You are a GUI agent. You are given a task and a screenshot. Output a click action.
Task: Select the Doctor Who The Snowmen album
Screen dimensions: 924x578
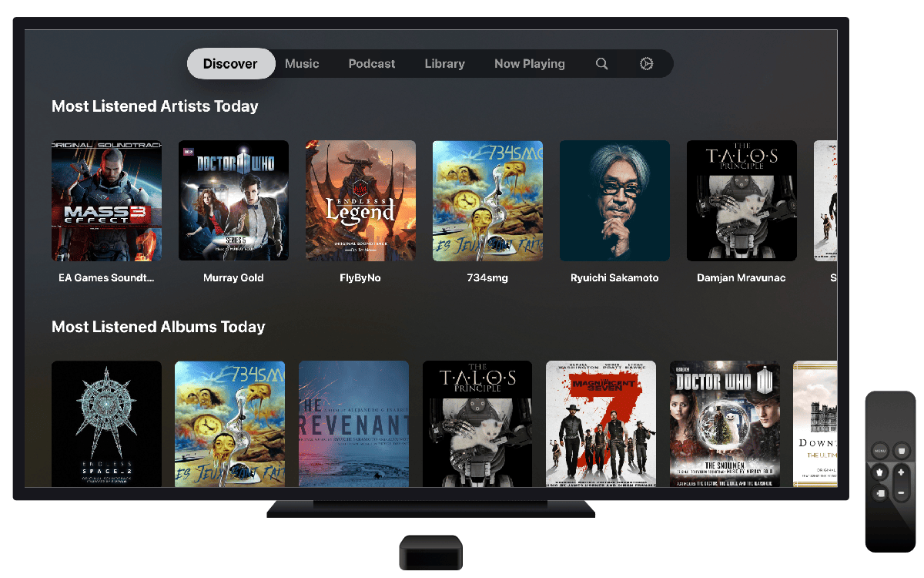tap(725, 424)
